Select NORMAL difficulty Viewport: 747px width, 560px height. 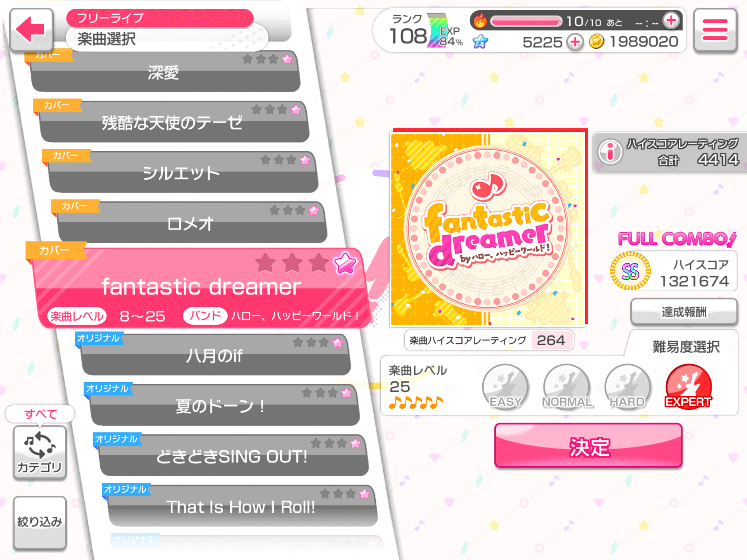pyautogui.click(x=566, y=387)
